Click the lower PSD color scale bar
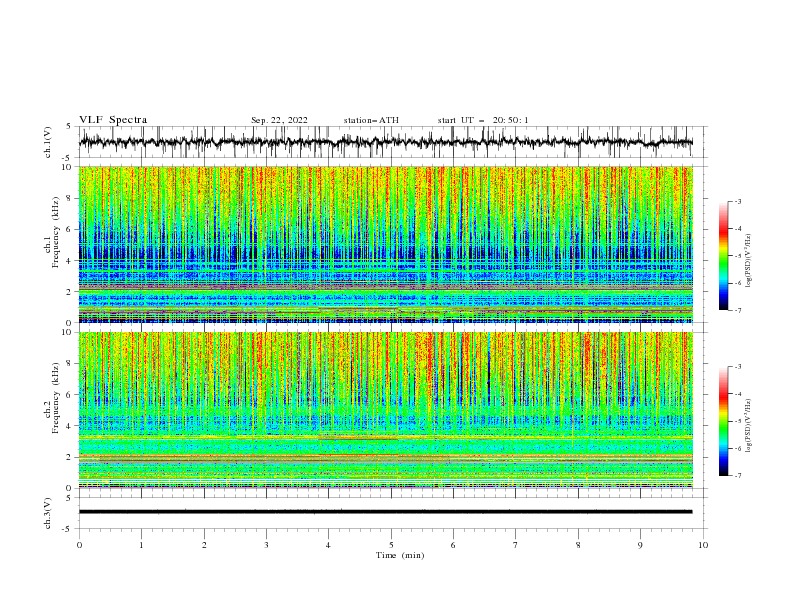The image size is (792, 612). pos(723,421)
